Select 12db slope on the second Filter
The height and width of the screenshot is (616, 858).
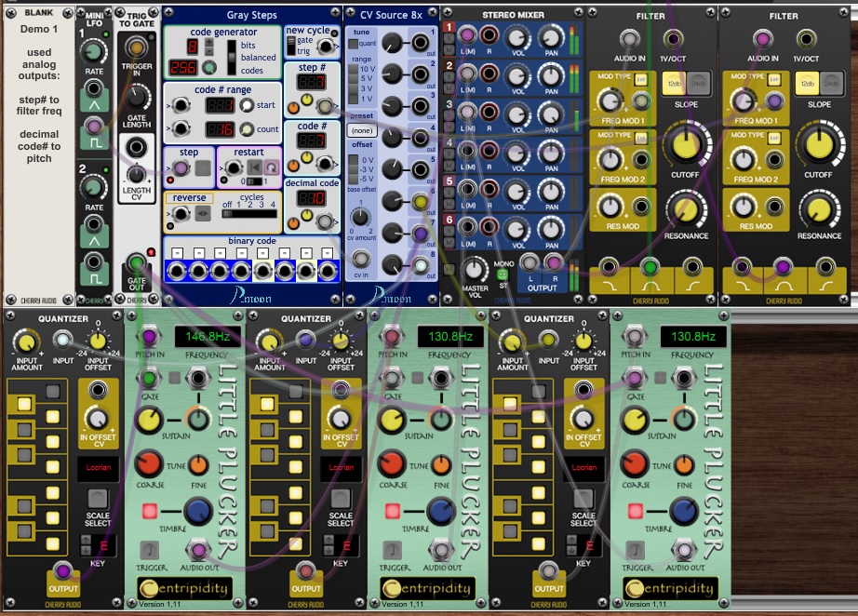coord(807,85)
